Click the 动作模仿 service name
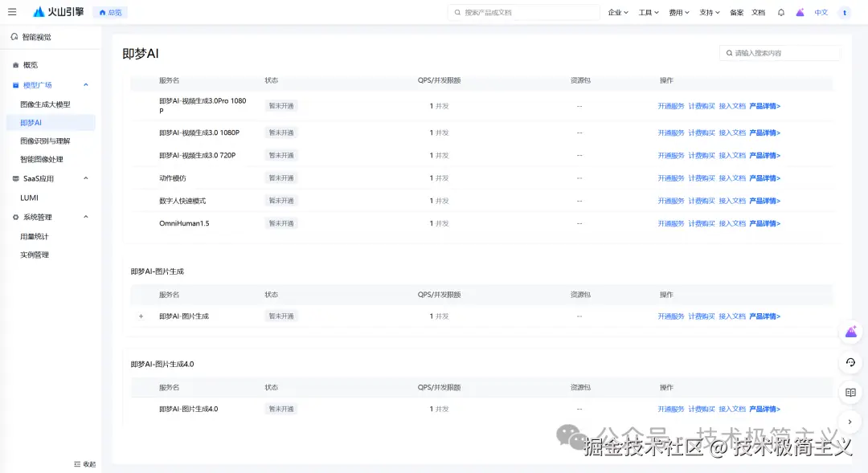The width and height of the screenshot is (868, 473). pos(173,178)
